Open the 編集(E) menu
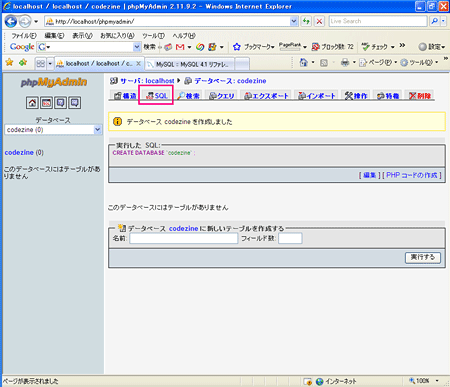This screenshot has height=387, width=450. pyautogui.click(x=54, y=36)
